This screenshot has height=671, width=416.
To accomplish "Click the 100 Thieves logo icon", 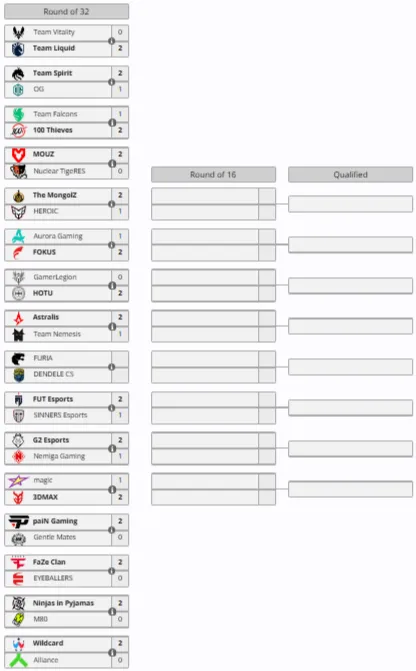I will point(19,130).
